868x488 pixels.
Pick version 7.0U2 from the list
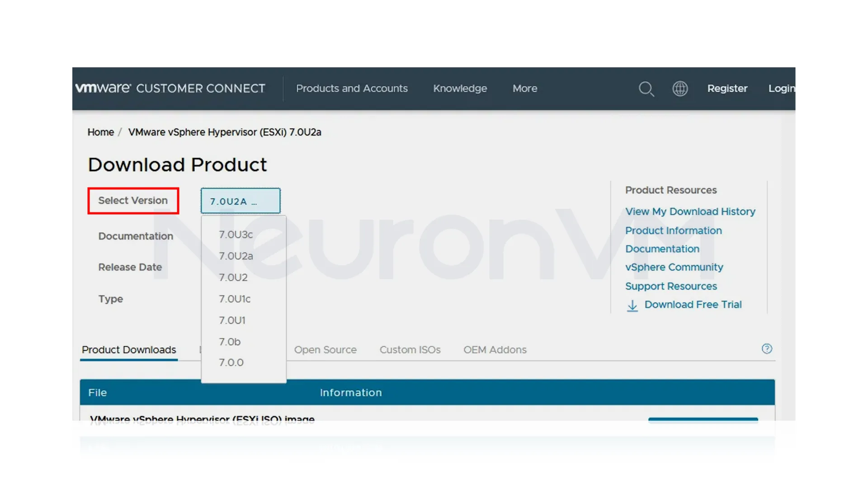[x=233, y=277]
